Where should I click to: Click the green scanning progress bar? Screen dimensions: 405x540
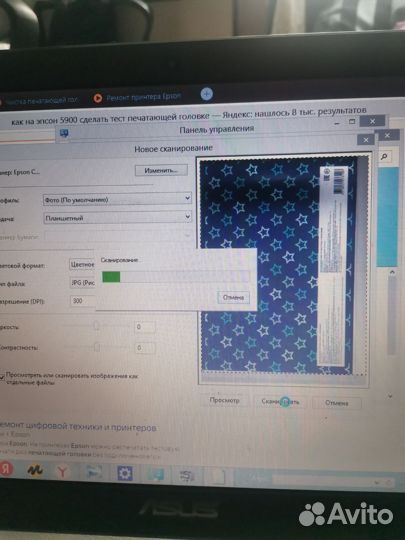[x=111, y=277]
